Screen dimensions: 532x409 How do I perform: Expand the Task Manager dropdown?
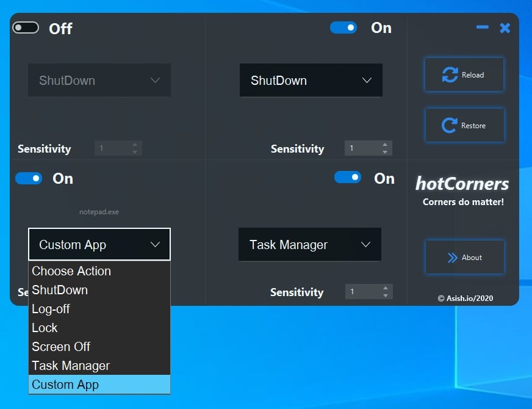click(310, 244)
